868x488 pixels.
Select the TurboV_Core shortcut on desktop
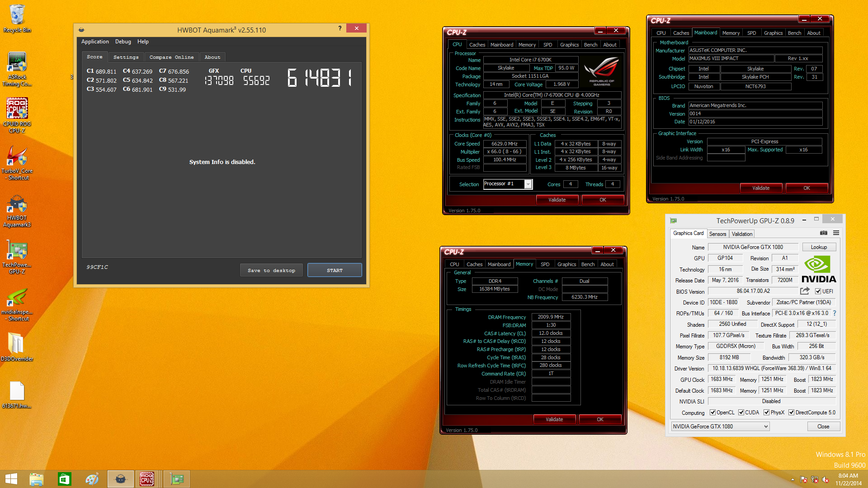(17, 163)
